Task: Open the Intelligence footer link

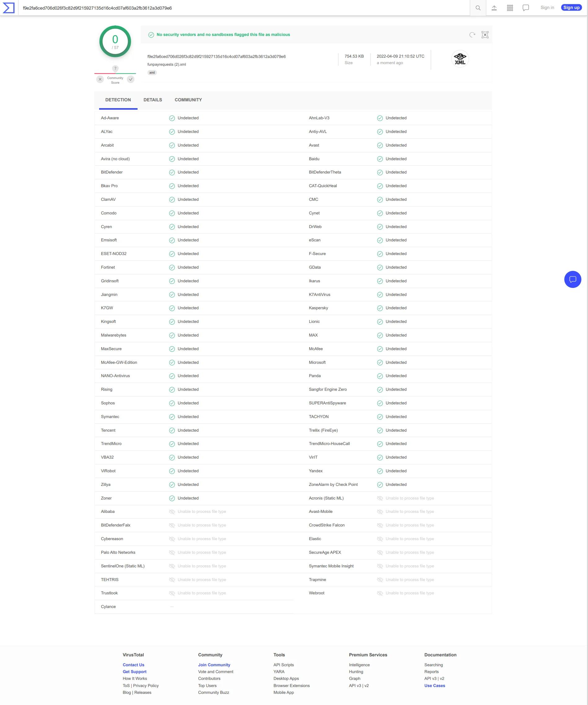Action: 359,665
